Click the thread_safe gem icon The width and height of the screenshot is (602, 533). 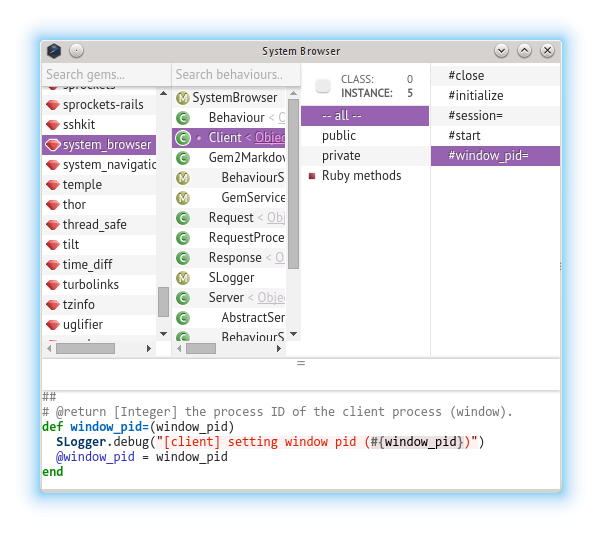click(53, 225)
